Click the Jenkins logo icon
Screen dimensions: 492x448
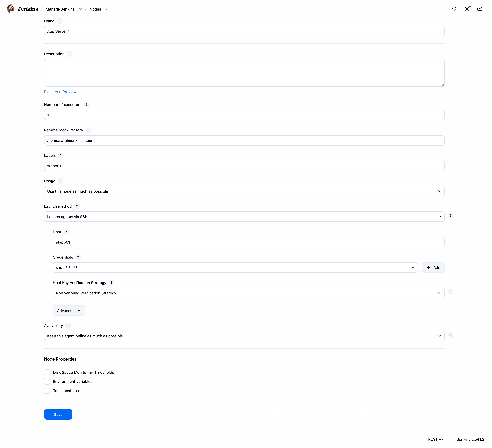coord(11,9)
